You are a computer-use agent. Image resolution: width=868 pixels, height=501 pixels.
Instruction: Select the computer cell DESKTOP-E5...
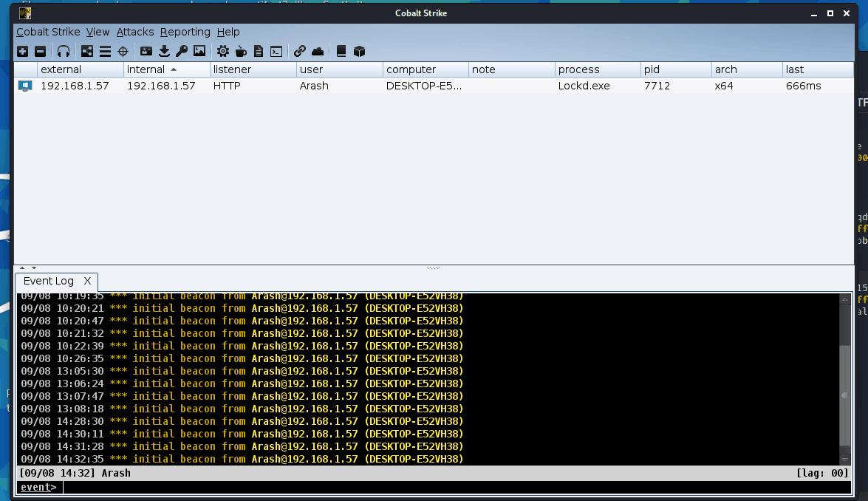424,86
